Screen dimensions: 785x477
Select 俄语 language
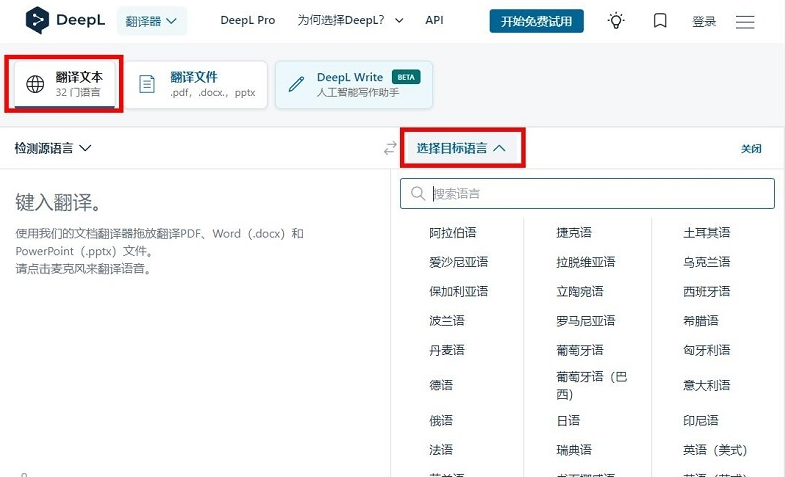point(441,420)
